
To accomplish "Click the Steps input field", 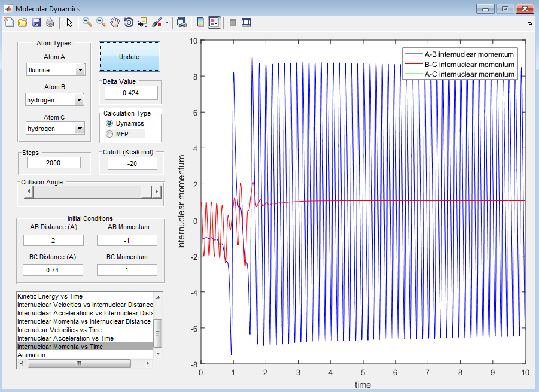I will (53, 163).
